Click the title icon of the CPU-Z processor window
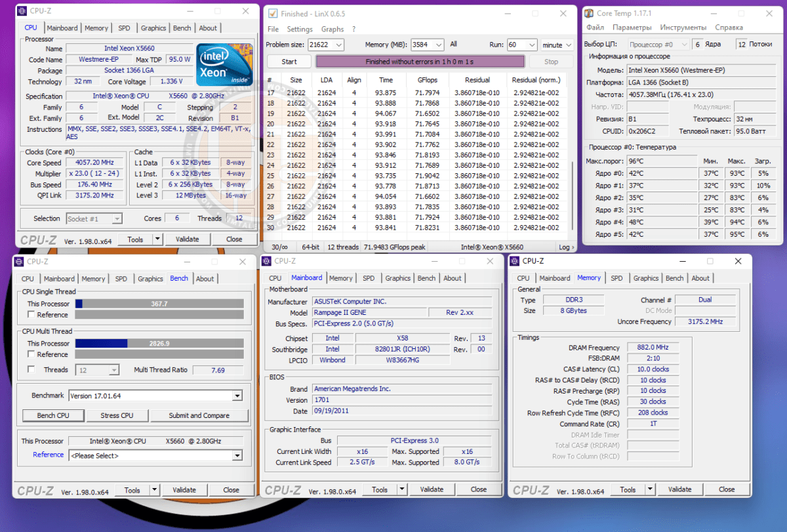The height and width of the screenshot is (532, 787). coord(21,11)
